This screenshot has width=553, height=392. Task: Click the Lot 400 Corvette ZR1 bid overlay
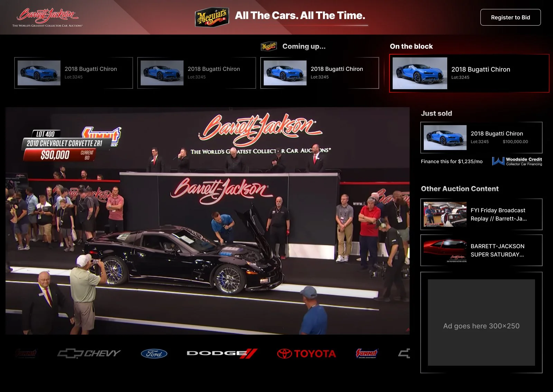[x=72, y=144]
